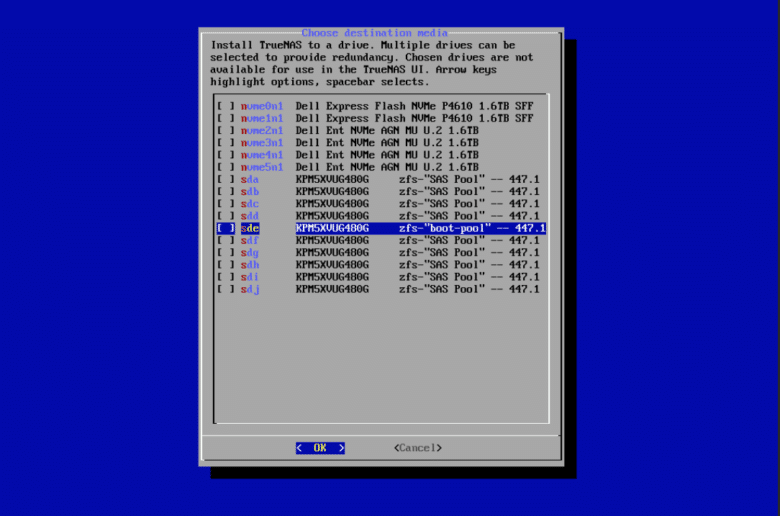This screenshot has width=780, height=516.
Task: Mark the sdd drive checkbox
Action: [x=225, y=216]
